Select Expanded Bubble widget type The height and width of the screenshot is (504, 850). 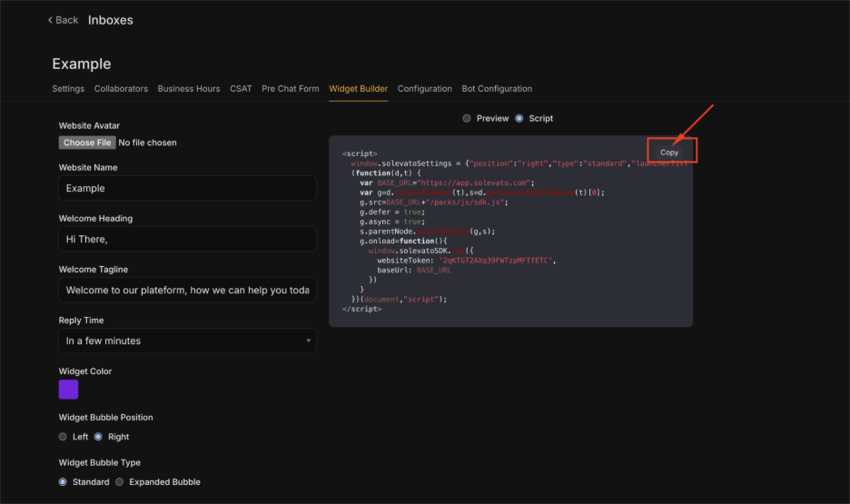pos(119,482)
